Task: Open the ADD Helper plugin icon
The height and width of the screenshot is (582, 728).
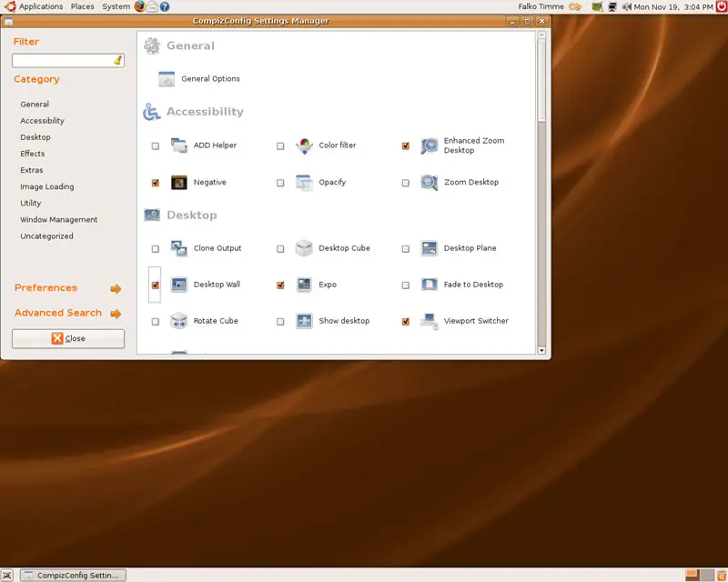Action: pos(178,145)
